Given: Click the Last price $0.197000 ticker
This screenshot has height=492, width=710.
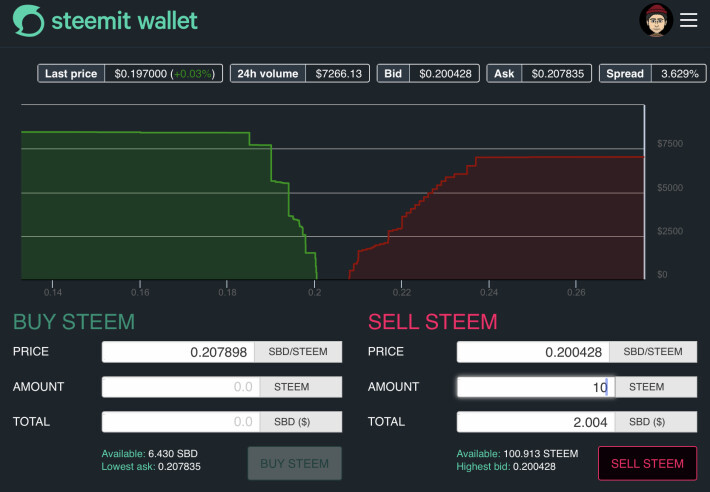Looking at the screenshot, I should (130, 73).
